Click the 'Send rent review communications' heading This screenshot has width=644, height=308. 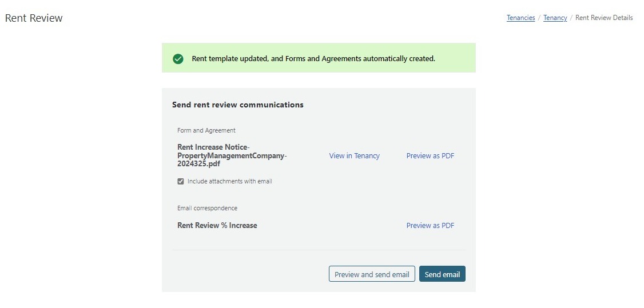tap(238, 105)
